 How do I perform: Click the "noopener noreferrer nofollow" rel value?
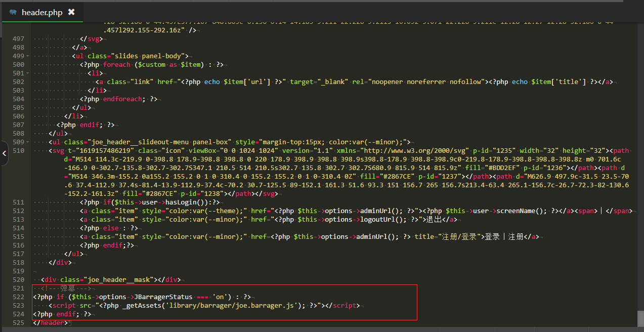pos(427,81)
